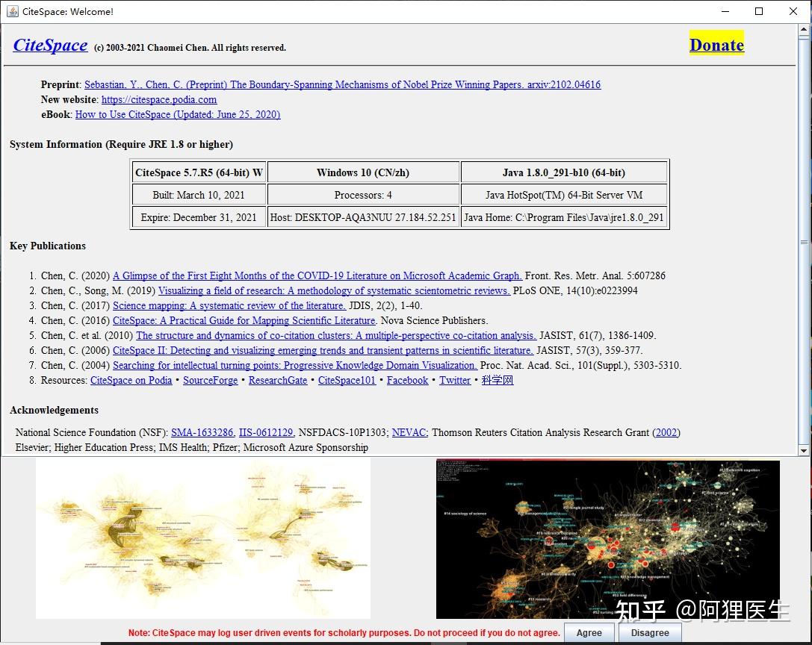Open the NEVAC acknowledgement link
This screenshot has width=812, height=645.
coord(409,433)
